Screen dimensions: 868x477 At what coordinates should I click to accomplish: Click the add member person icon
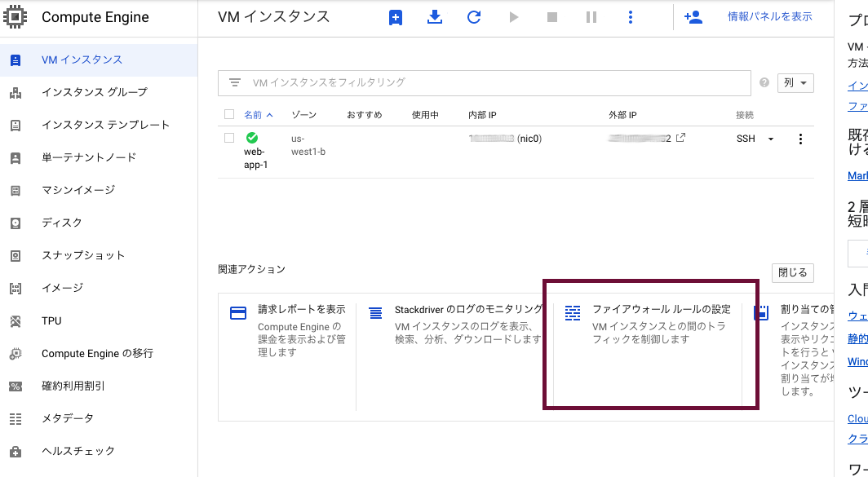(693, 16)
